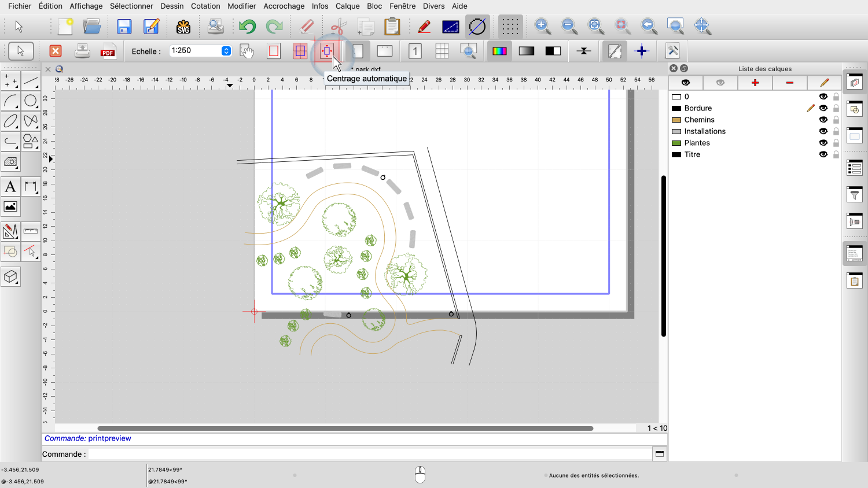Expand the polygon shapes tool flyout
The width and height of the screenshot is (868, 488).
click(31, 141)
